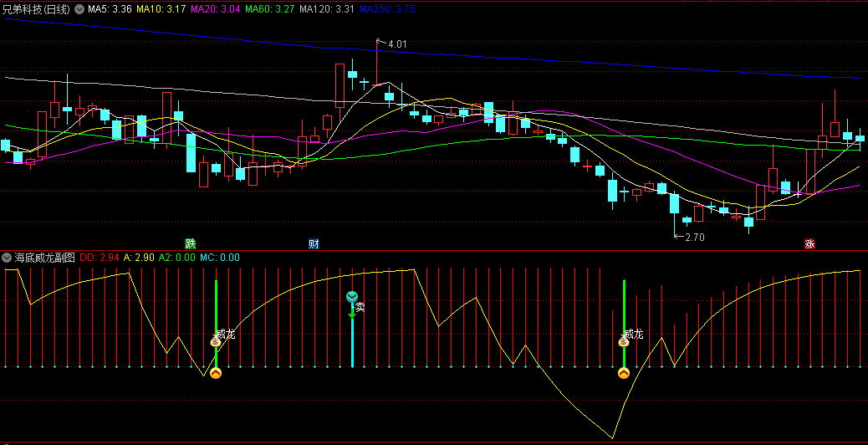Click the second 威龙 signal label

coord(633,334)
